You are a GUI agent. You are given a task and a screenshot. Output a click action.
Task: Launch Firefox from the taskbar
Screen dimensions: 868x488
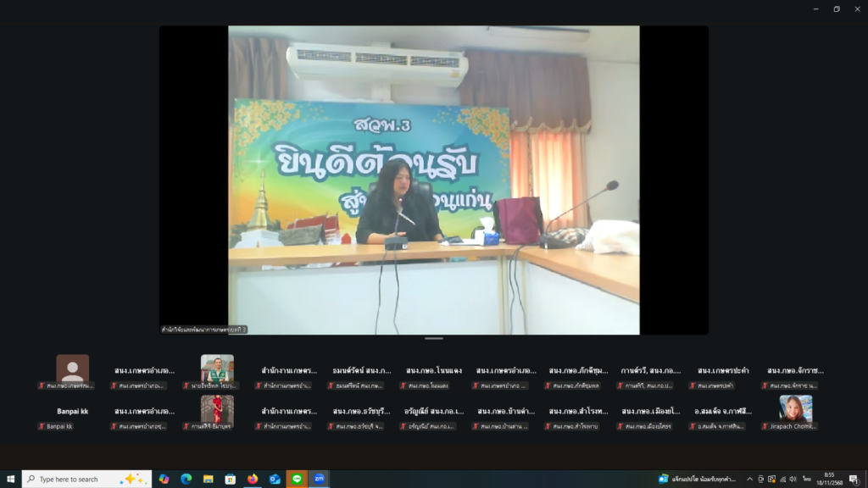(x=253, y=479)
